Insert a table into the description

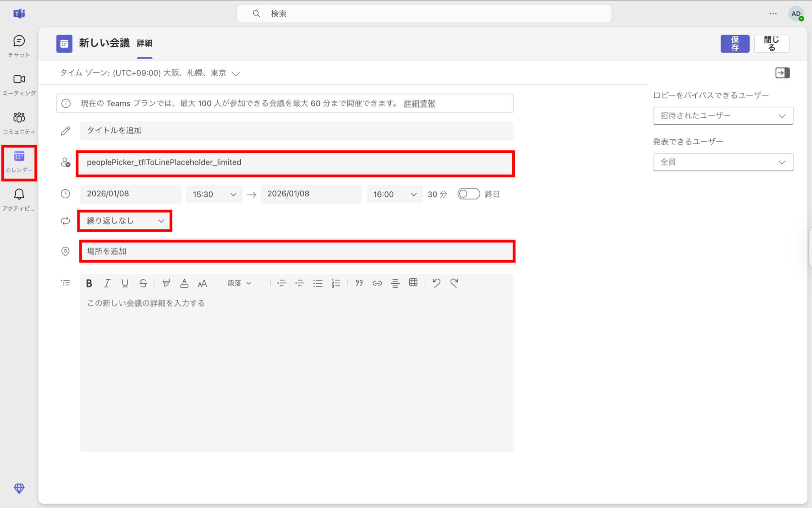tap(413, 283)
